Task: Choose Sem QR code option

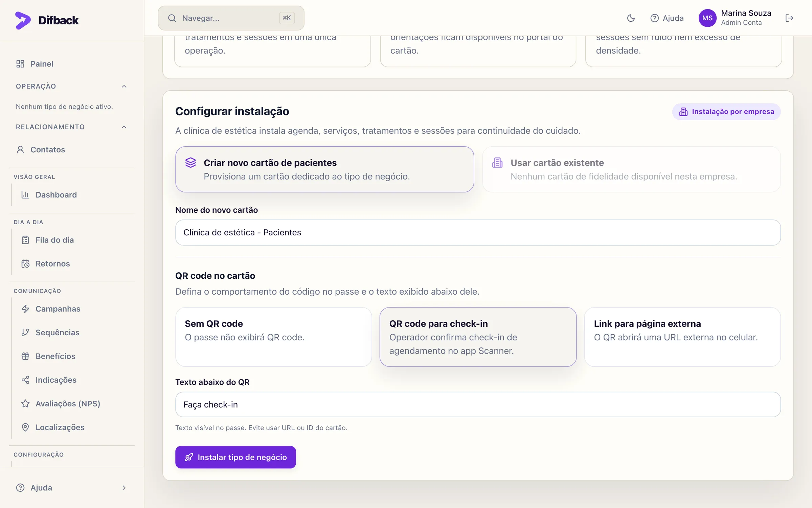Action: tap(273, 337)
